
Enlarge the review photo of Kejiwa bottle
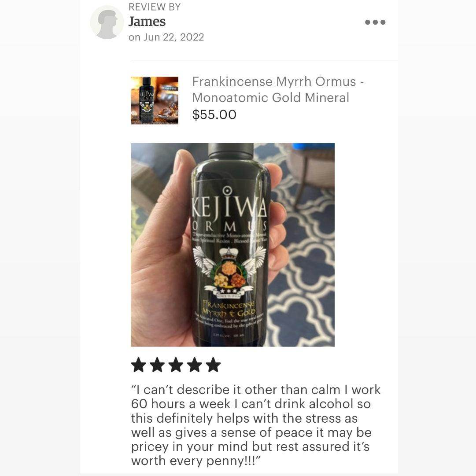[x=232, y=245]
